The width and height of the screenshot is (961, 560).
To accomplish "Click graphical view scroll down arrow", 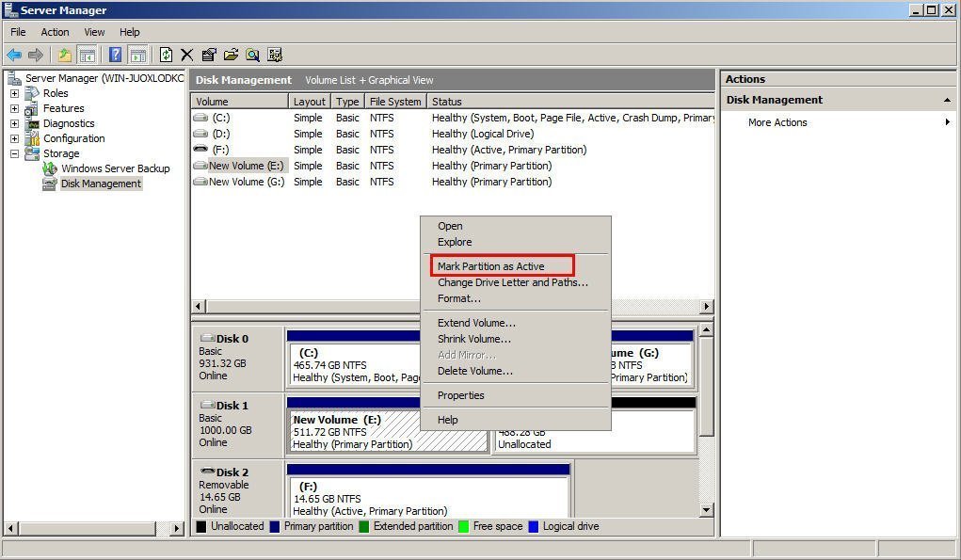I will [x=706, y=509].
